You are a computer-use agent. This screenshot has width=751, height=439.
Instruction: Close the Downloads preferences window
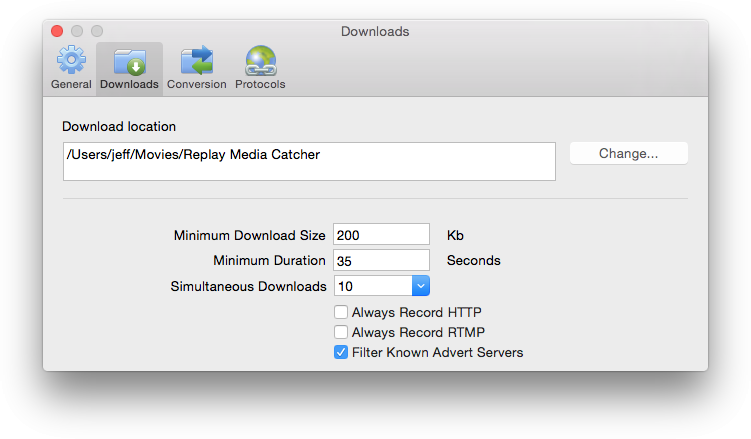click(x=57, y=31)
